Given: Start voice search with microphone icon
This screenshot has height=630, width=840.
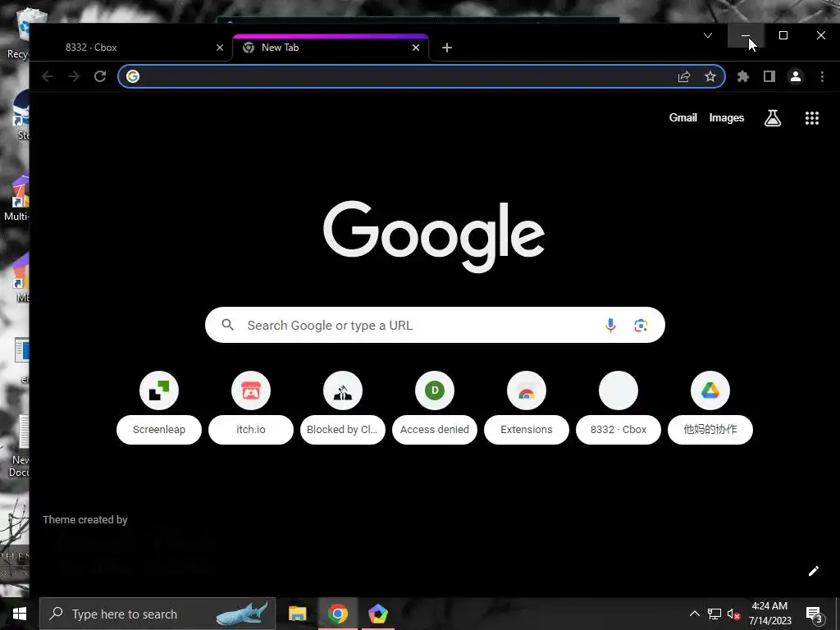Looking at the screenshot, I should click(610, 325).
